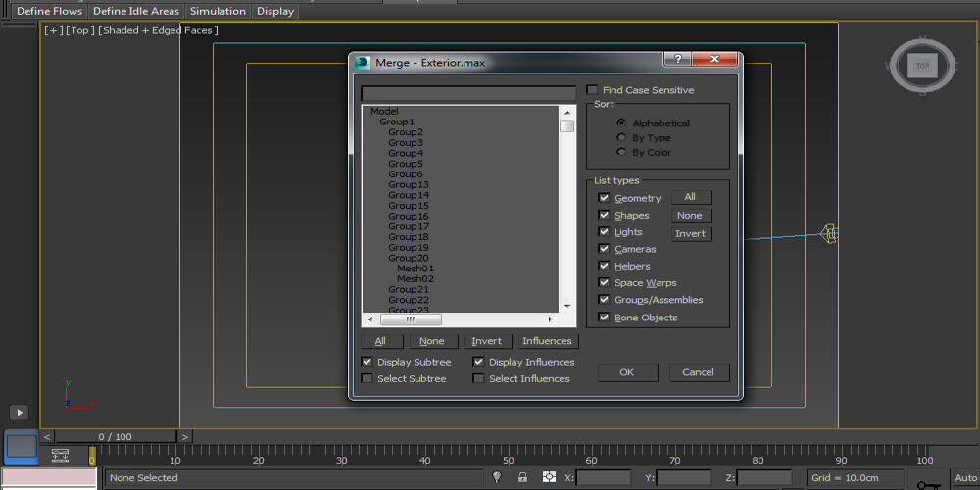This screenshot has width=980, height=490.
Task: Select the By Type sort option
Action: [621, 138]
